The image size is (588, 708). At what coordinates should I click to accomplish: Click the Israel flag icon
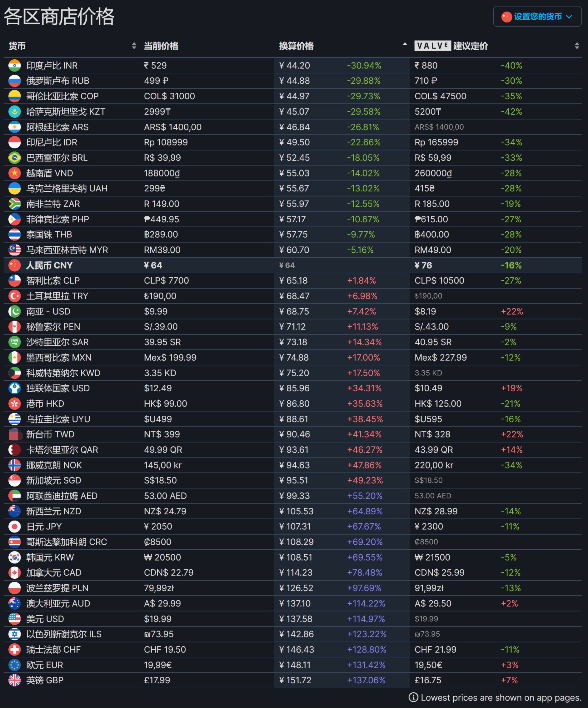(14, 634)
